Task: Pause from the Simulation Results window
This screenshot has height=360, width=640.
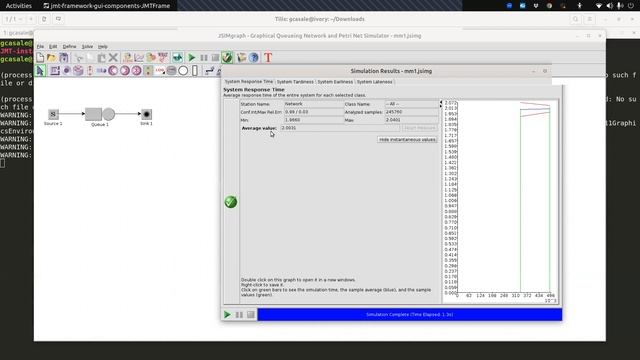Action: click(x=239, y=315)
